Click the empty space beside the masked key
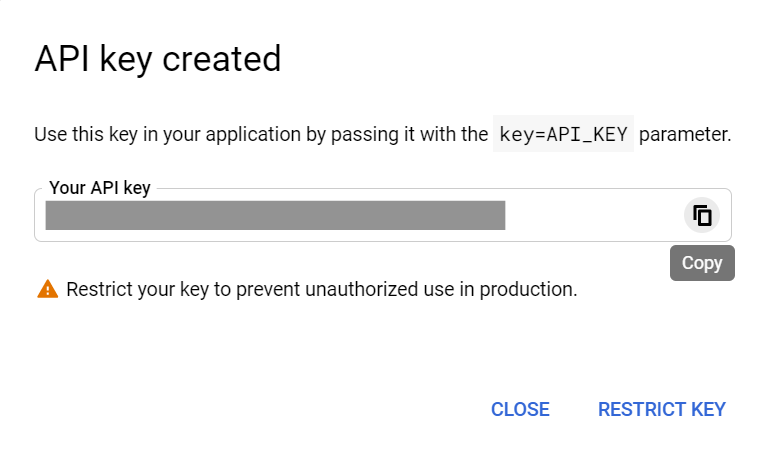765x456 pixels. point(593,215)
